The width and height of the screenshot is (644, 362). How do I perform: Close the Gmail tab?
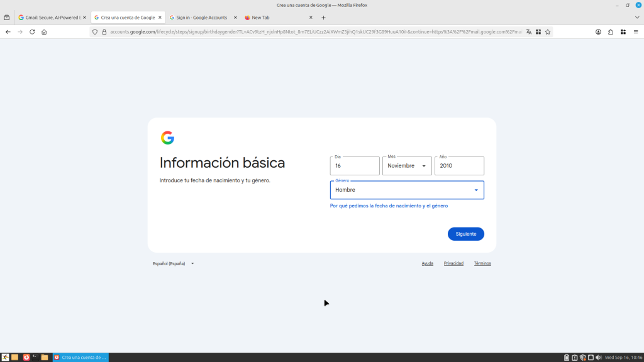(x=85, y=18)
